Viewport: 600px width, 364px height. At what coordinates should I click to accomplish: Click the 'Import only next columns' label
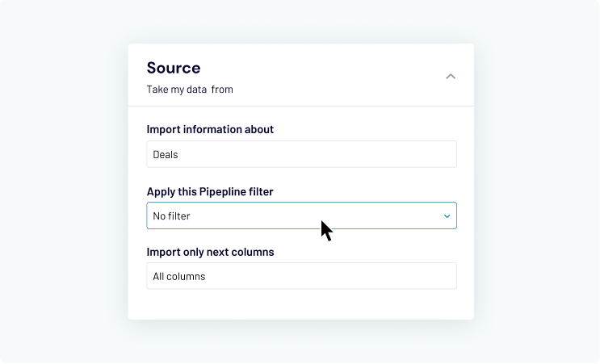[210, 252]
